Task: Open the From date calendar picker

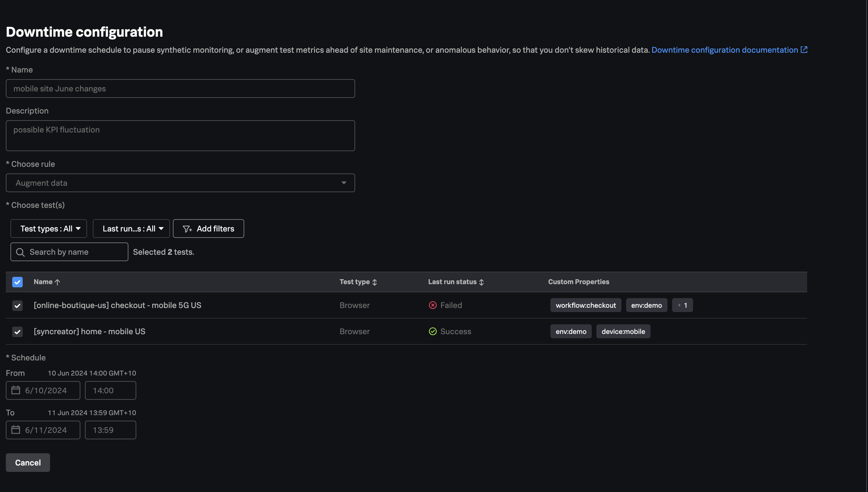Action: point(16,390)
